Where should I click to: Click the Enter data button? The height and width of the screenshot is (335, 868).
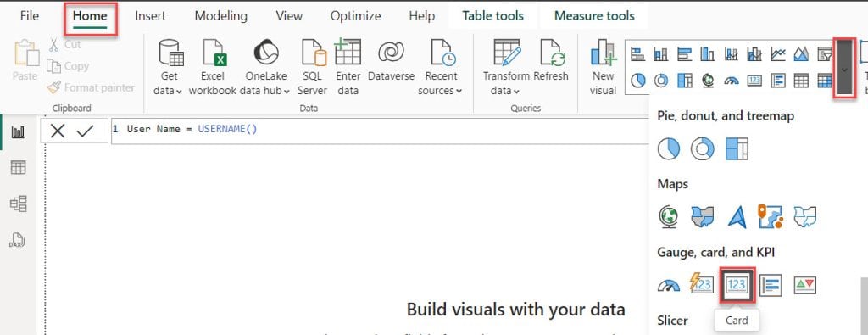(348, 68)
